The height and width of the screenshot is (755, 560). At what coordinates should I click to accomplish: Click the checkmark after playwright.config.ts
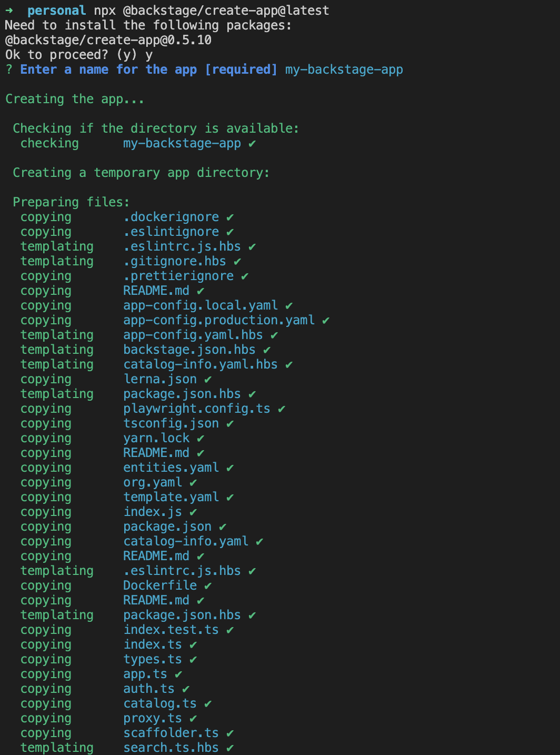(282, 409)
